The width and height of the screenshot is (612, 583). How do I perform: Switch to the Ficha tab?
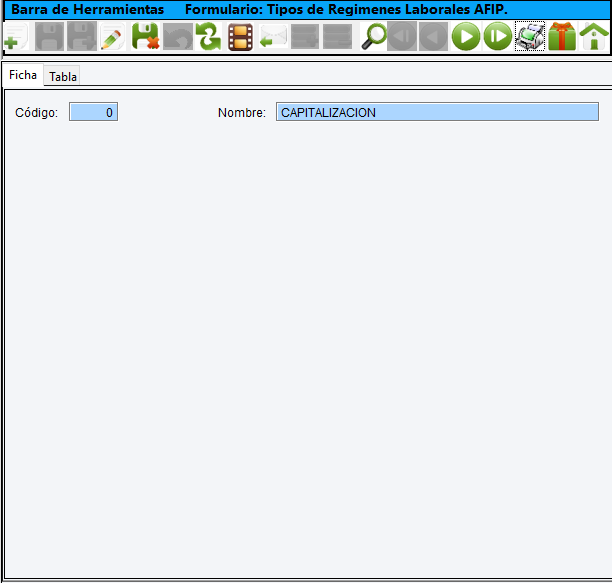pos(23,75)
